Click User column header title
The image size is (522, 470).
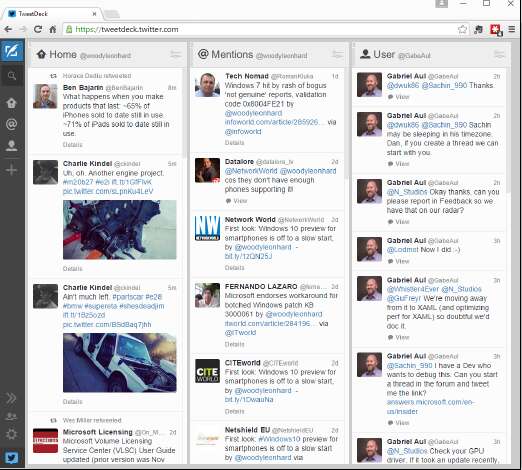point(384,54)
